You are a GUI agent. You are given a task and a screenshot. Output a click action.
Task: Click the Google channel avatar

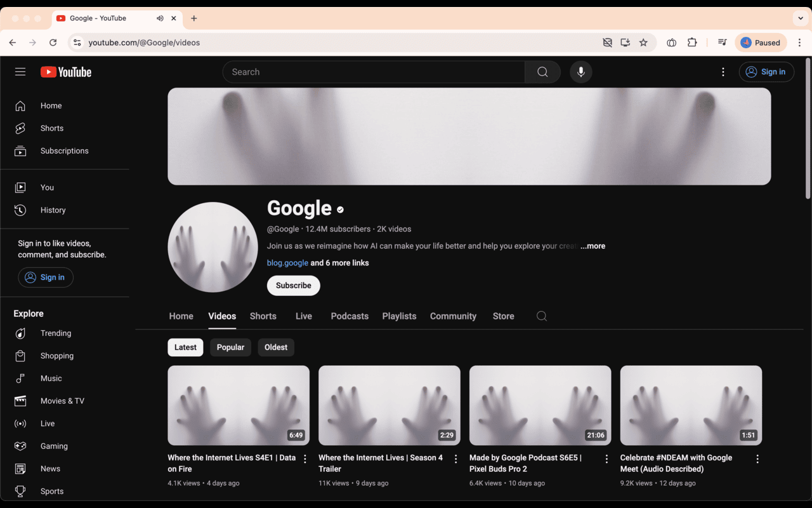[x=213, y=247]
